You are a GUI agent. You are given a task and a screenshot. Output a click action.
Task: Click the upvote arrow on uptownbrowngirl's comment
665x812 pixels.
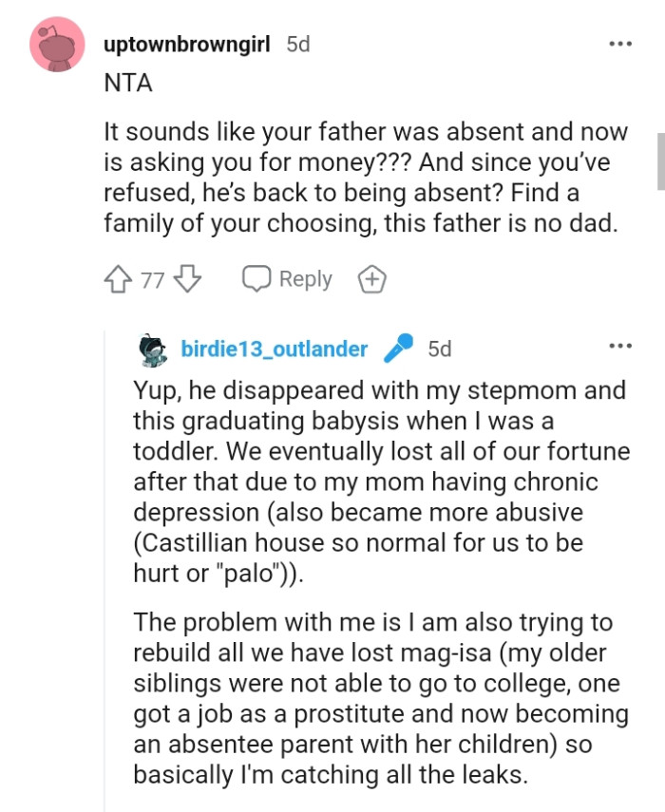coord(119,278)
